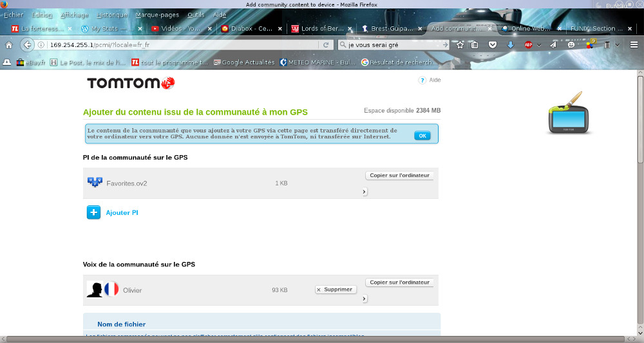This screenshot has height=343, width=644.
Task: Reload the page with the refresh icon
Action: (x=326, y=44)
